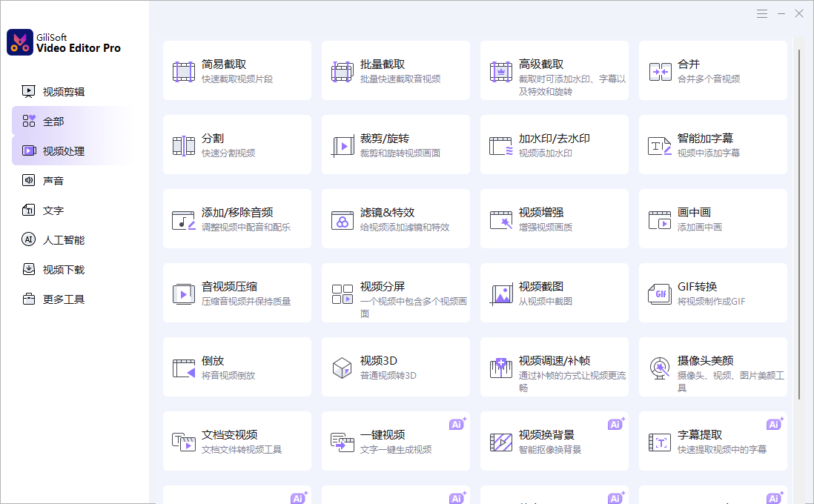
Task: Launch the 字幕提取 subtitle extractor
Action: pos(712,440)
